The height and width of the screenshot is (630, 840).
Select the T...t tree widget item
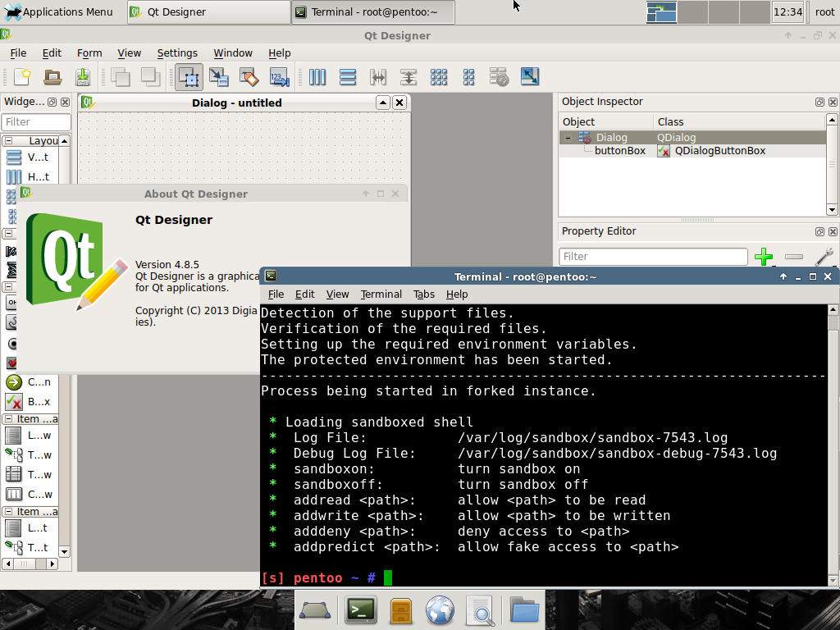point(30,547)
